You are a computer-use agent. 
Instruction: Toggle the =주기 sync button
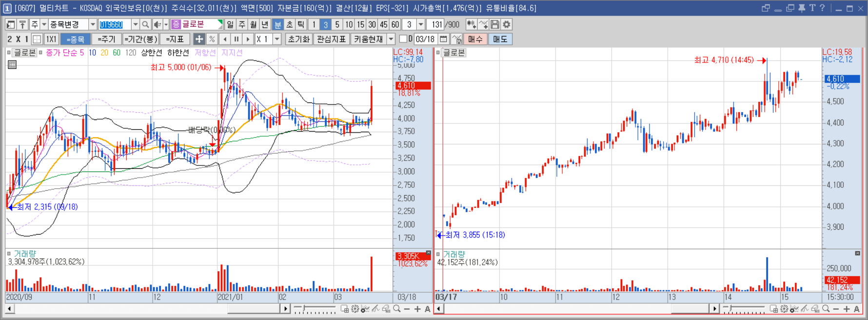(106, 39)
